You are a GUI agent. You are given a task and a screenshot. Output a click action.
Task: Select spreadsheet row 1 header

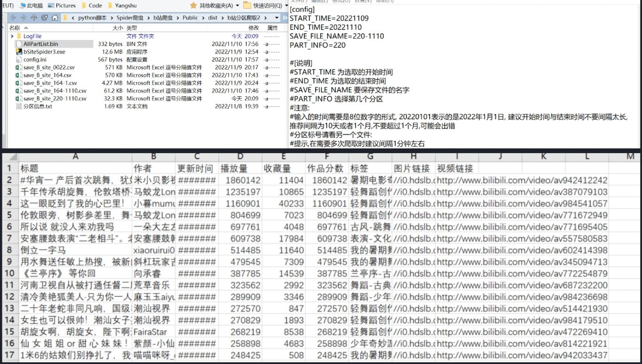pos(9,168)
